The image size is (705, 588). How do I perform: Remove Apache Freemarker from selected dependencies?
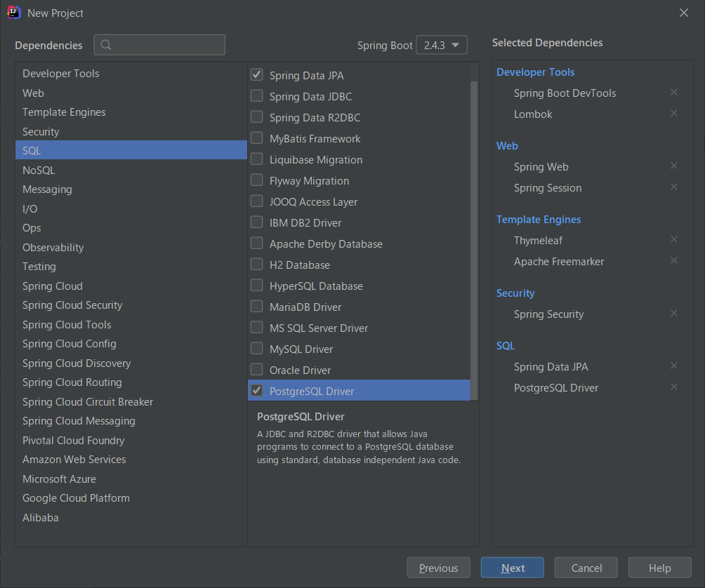pos(673,261)
